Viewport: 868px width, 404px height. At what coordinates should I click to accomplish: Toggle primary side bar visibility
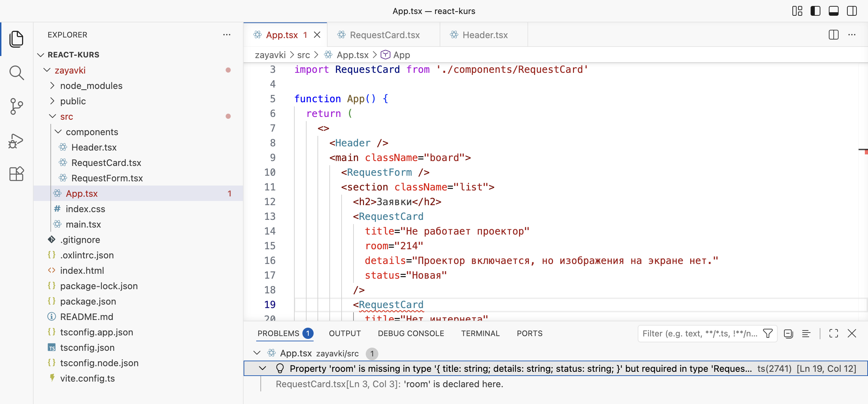(815, 11)
